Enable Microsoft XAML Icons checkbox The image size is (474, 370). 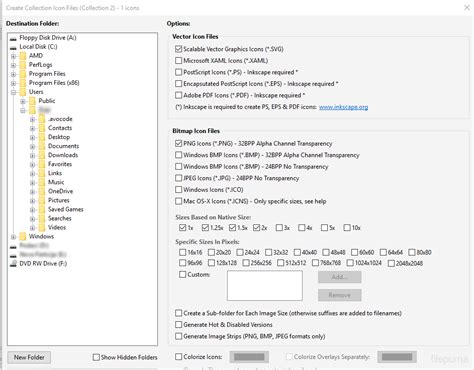click(179, 61)
